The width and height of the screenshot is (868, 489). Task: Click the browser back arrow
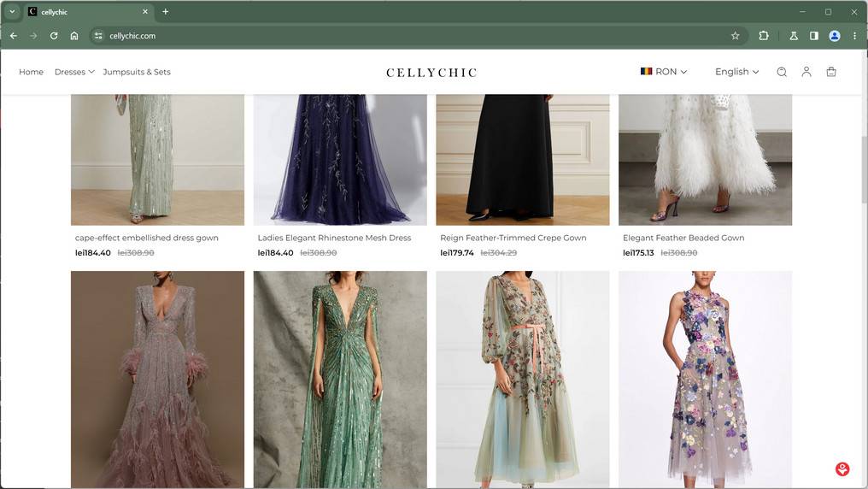click(14, 35)
